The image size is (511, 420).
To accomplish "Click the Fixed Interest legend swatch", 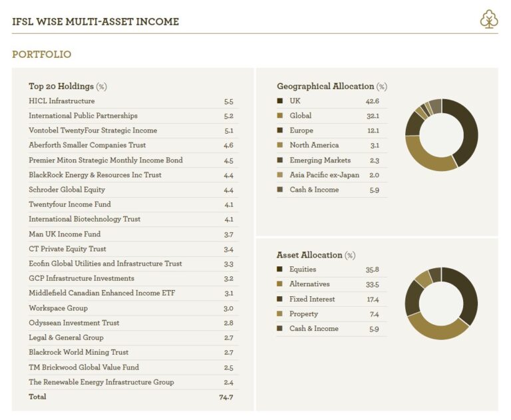I will [280, 300].
